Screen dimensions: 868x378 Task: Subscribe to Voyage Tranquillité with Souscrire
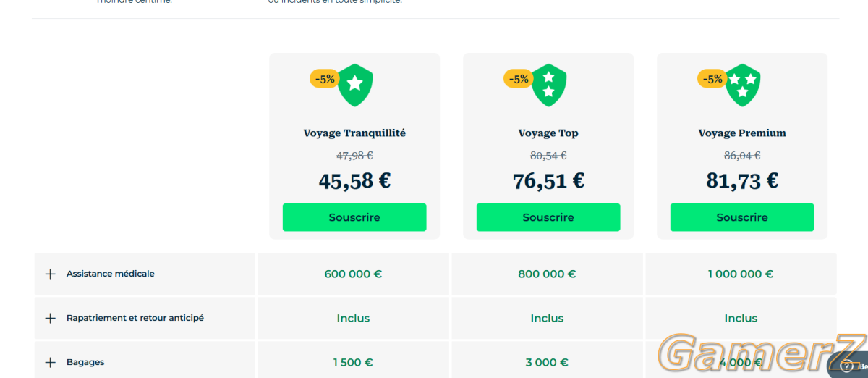coord(354,217)
